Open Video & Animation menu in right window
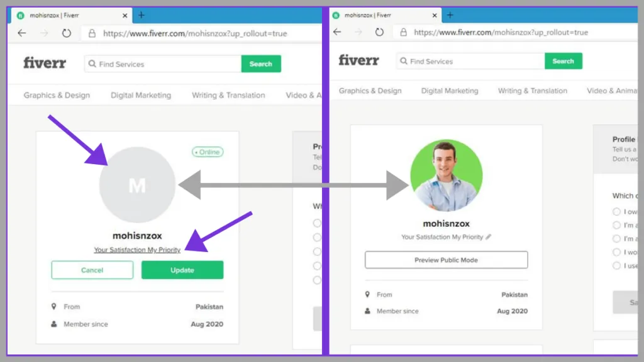This screenshot has height=362, width=644. (611, 90)
